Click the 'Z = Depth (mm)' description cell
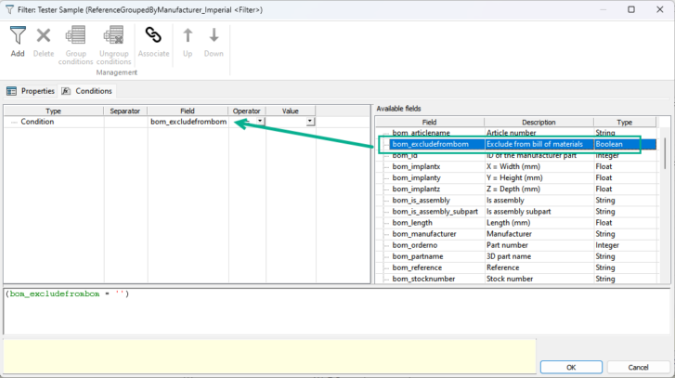Screen dimensions: 676x379 (x=538, y=189)
